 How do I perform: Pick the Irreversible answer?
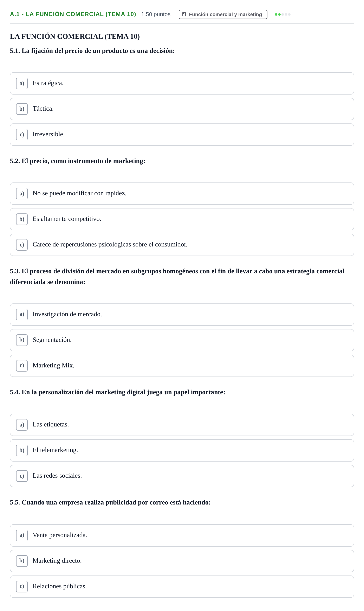pos(182,134)
